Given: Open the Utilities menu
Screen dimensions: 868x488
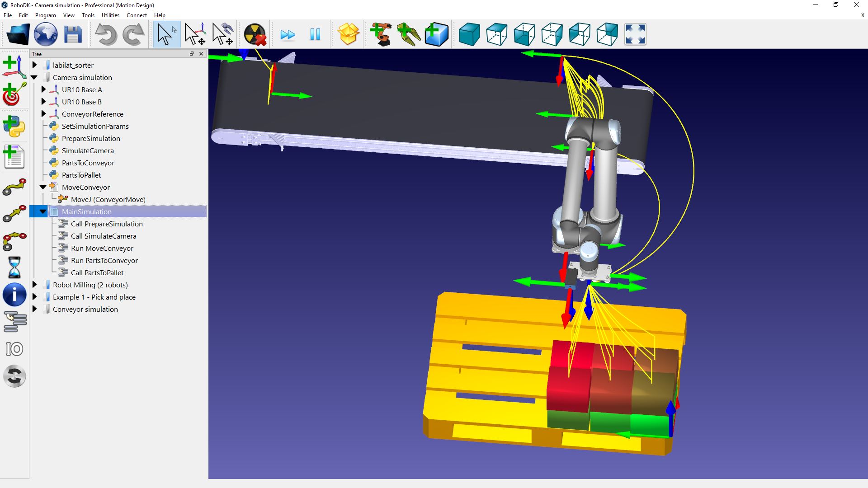Looking at the screenshot, I should click(110, 15).
